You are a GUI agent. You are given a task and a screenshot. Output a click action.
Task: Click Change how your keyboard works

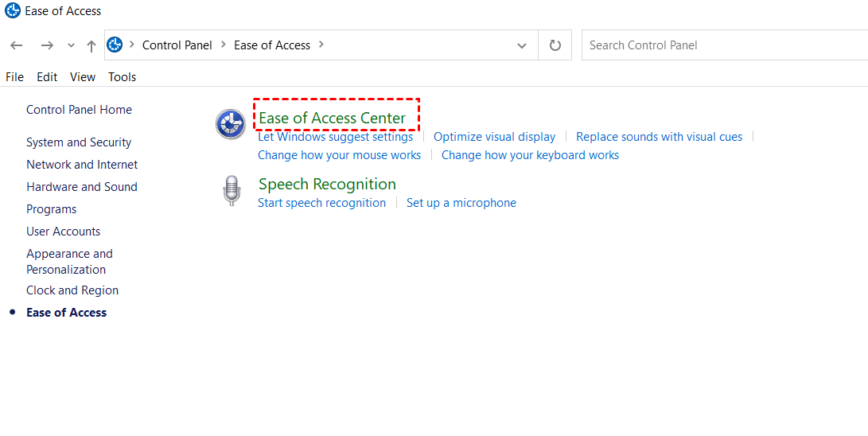pos(531,155)
